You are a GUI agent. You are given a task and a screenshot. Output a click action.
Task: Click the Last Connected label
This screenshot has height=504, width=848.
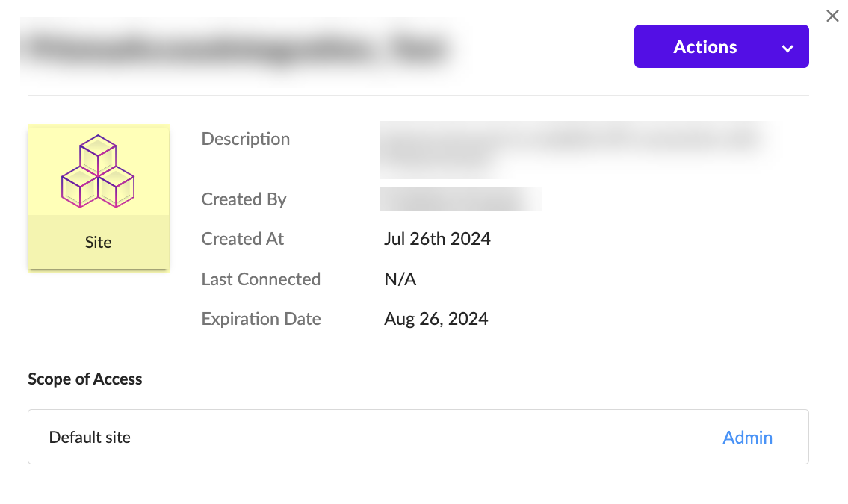[261, 279]
